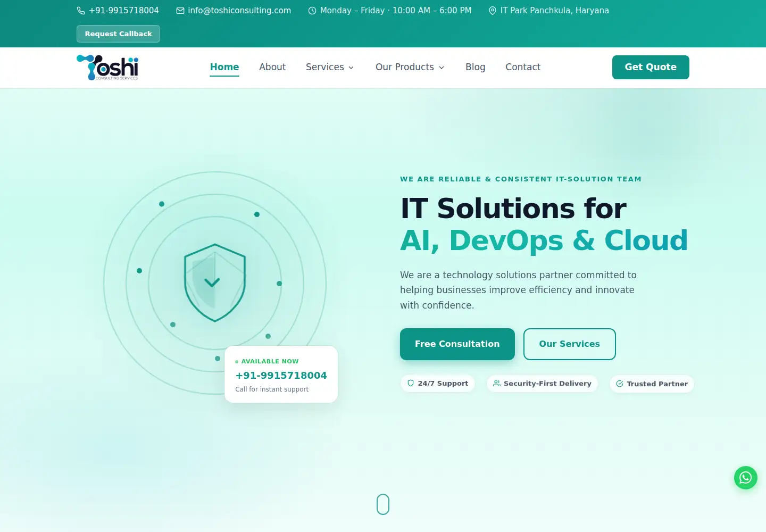The width and height of the screenshot is (766, 532).
Task: Expand the Services dropdown chevron
Action: pyautogui.click(x=351, y=68)
